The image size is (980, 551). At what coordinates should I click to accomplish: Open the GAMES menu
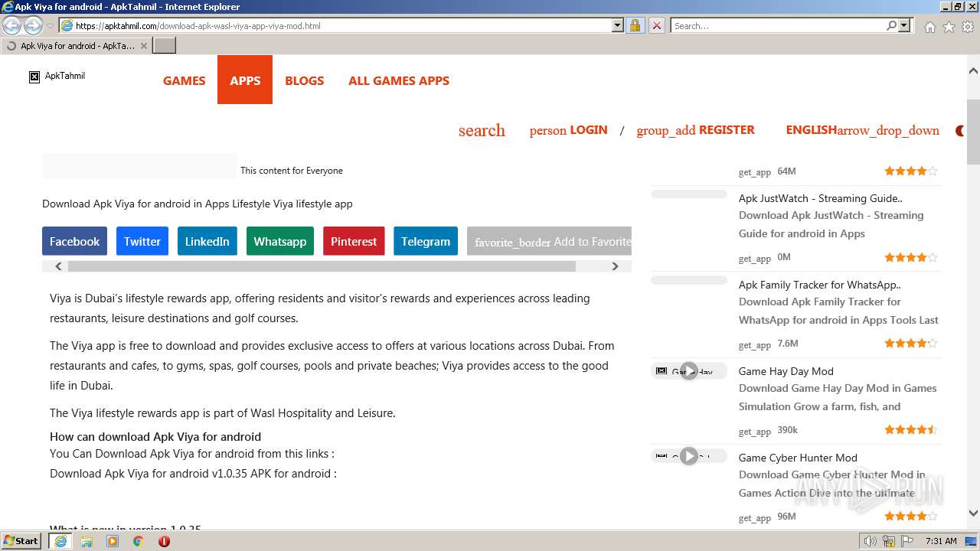[x=184, y=80]
